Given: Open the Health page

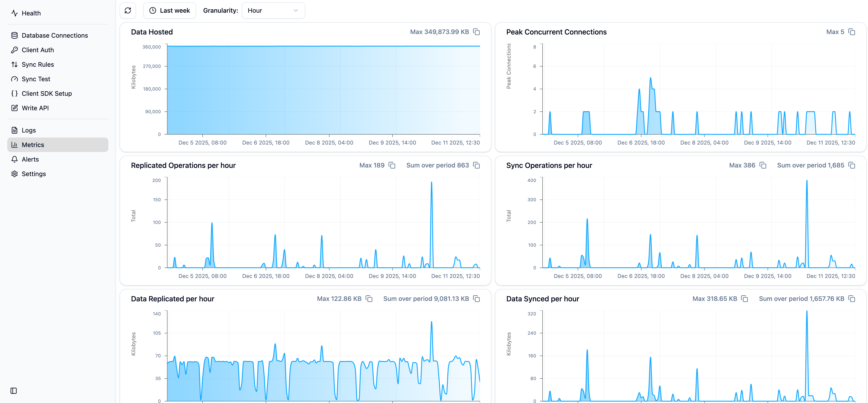Looking at the screenshot, I should [x=31, y=13].
